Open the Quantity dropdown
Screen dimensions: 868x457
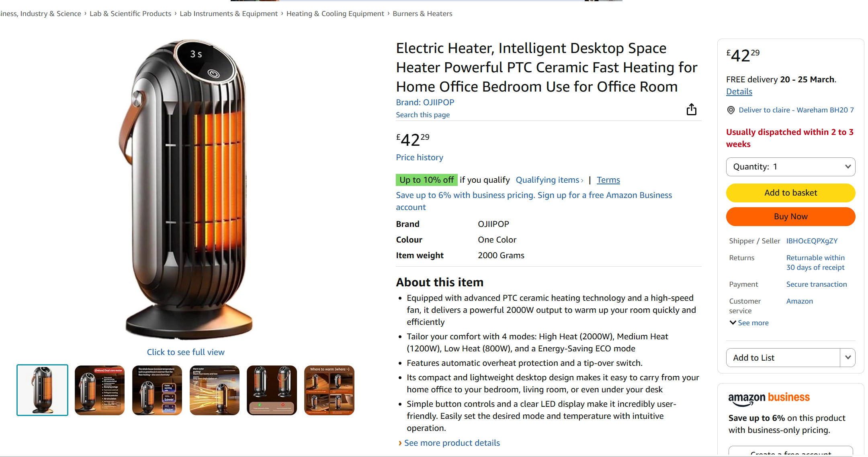point(790,167)
